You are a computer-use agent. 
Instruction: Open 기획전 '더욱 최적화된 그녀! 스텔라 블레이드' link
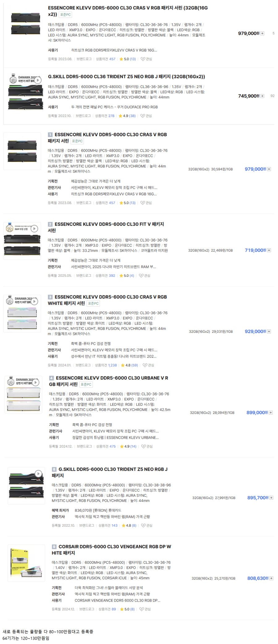[109, 588]
